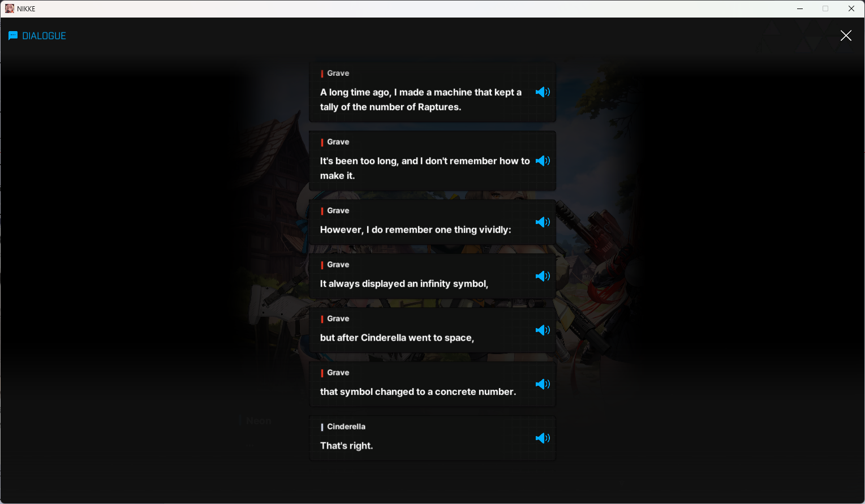Select the text "That's right."
This screenshot has height=504, width=865.
347,446
